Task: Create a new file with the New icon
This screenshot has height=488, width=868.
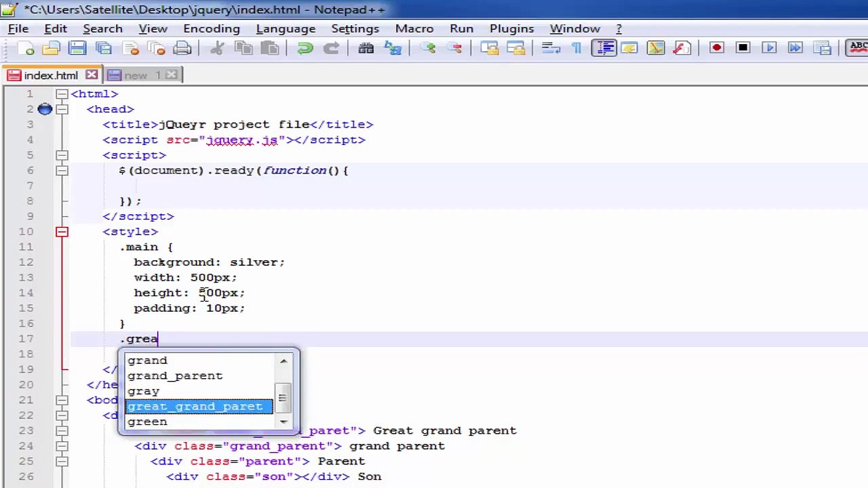Action: [x=25, y=48]
